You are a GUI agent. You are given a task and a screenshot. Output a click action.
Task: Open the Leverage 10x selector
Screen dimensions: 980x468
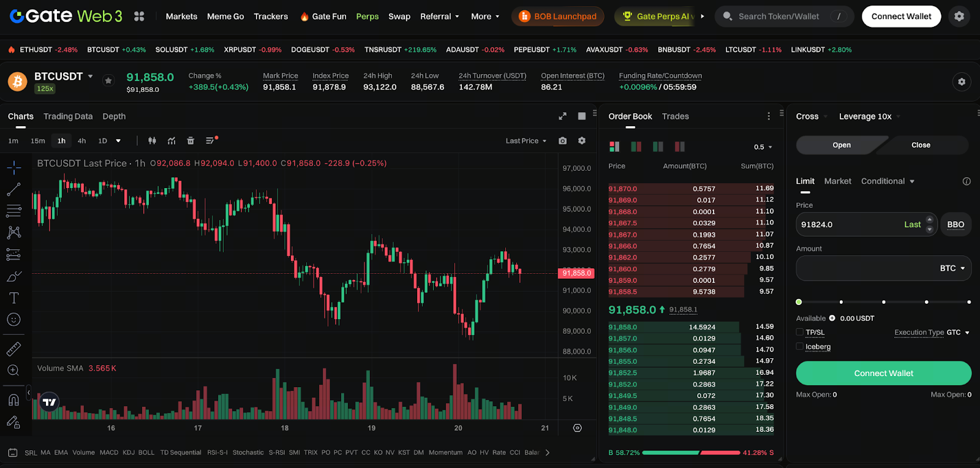pyautogui.click(x=869, y=116)
